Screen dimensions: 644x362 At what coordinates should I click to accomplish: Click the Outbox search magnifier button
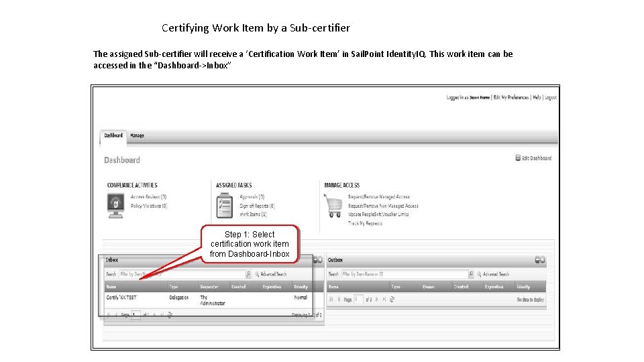[471, 274]
